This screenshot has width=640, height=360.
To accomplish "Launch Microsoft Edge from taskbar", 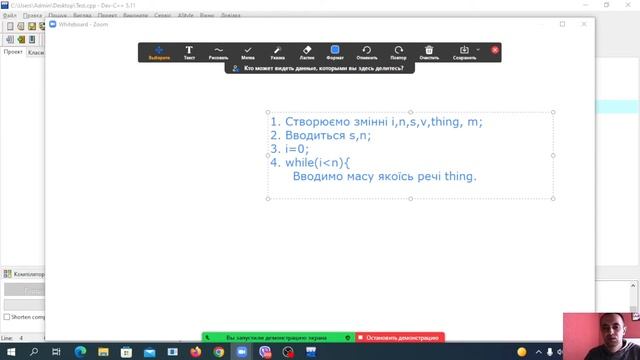I will click(80, 352).
